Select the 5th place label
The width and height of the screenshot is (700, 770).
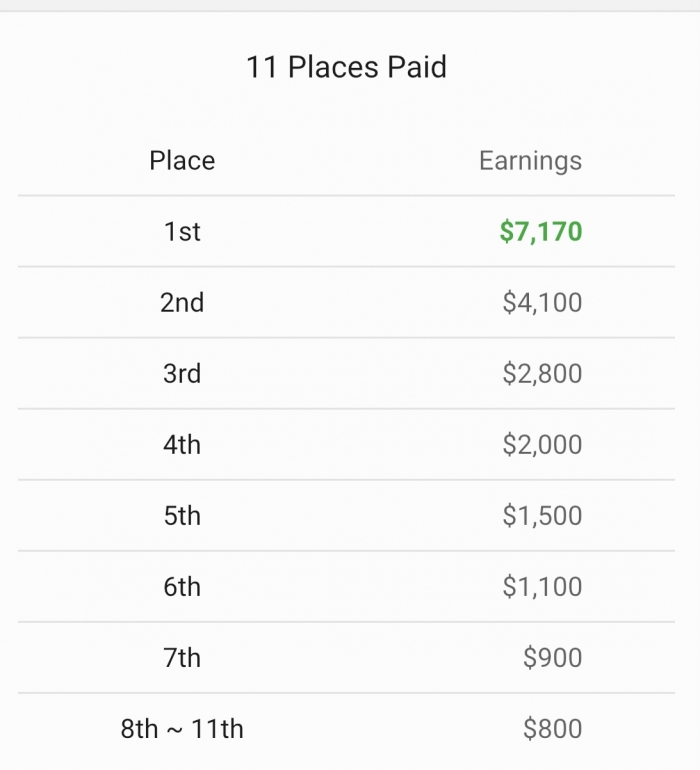(182, 516)
